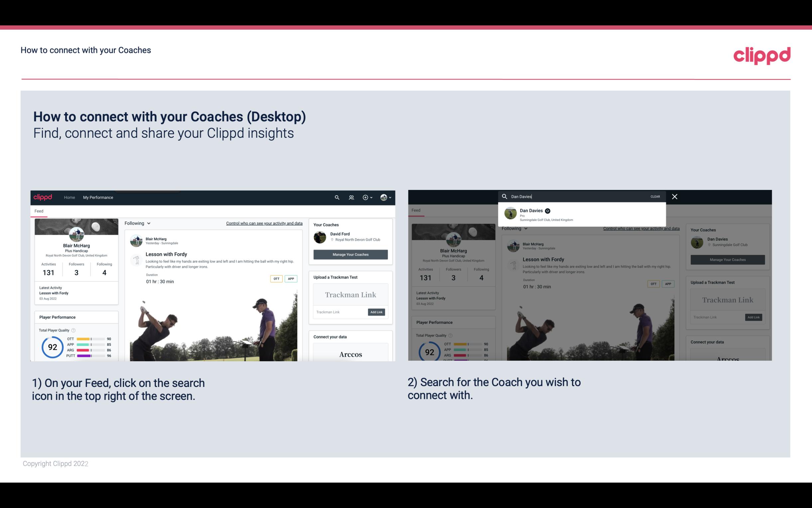Click the close X icon on search overlay
812x508 pixels.
click(674, 196)
